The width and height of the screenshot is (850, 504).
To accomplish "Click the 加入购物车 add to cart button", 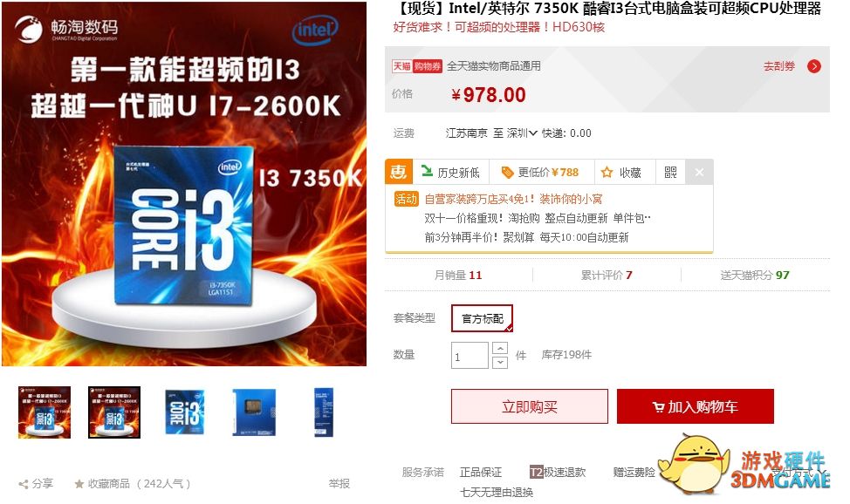I will 696,406.
